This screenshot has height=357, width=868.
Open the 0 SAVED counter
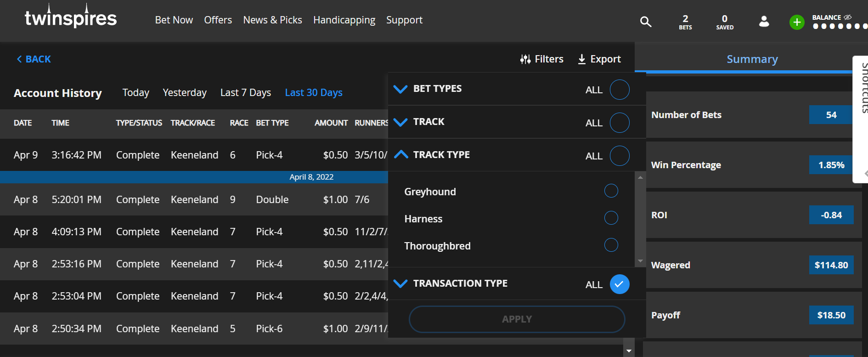click(725, 22)
